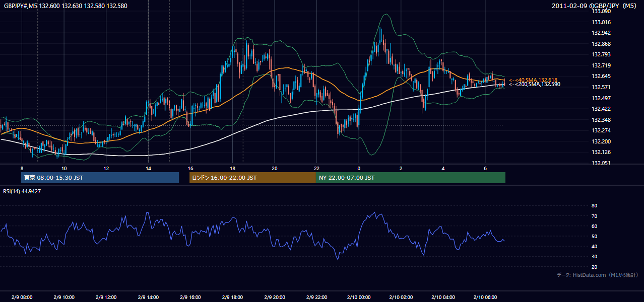Click price axis value 132.793
Viewport: 644px width, 302px height.
click(x=601, y=54)
